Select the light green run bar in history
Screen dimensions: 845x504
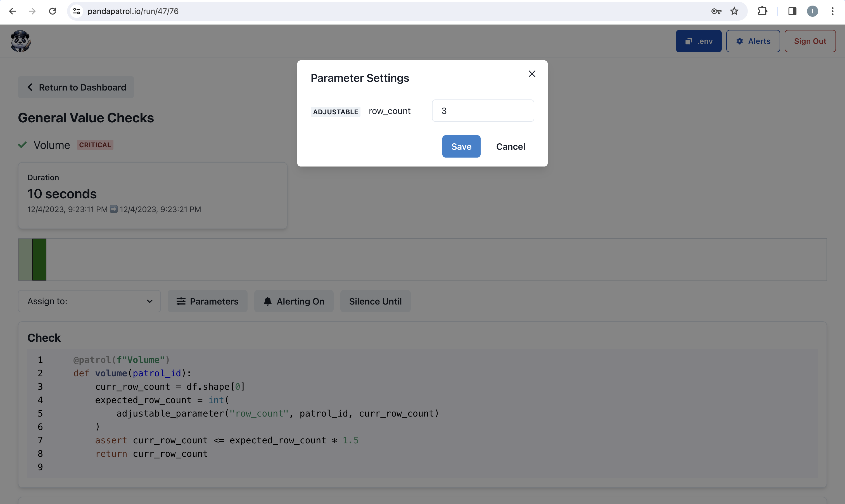(25, 260)
